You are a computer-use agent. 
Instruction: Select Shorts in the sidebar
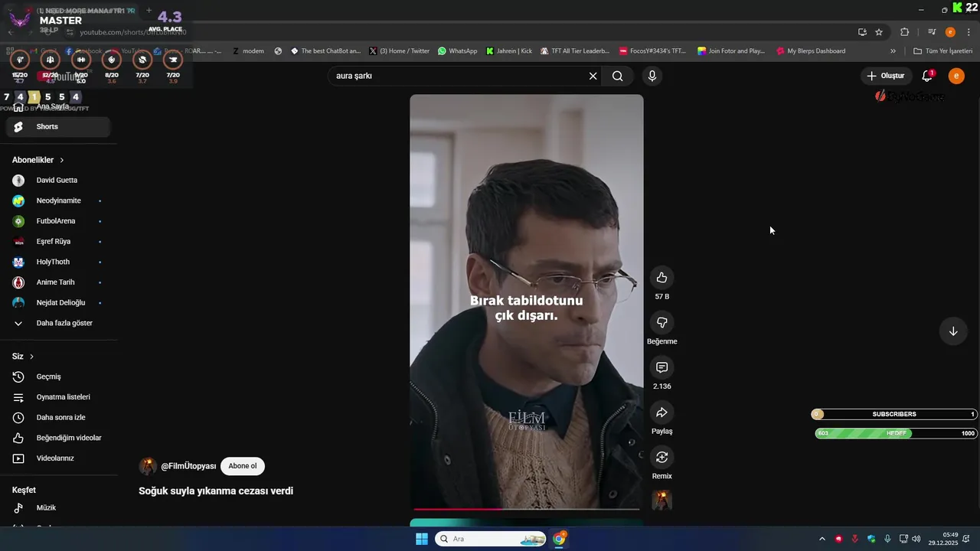pyautogui.click(x=58, y=126)
